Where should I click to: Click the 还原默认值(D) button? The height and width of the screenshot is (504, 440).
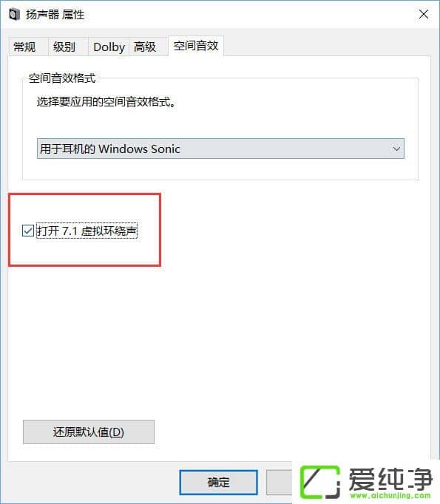click(x=89, y=432)
